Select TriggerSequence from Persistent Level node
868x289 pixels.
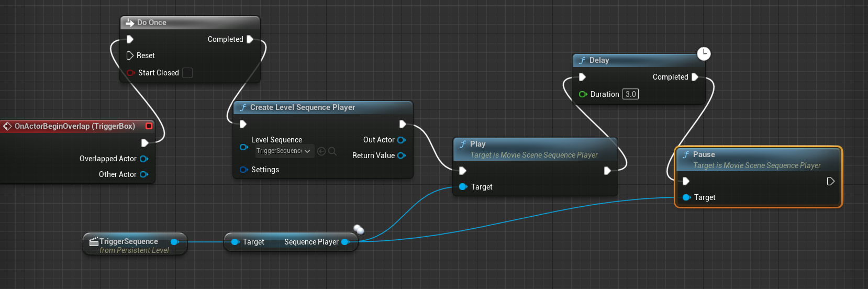tap(135, 244)
